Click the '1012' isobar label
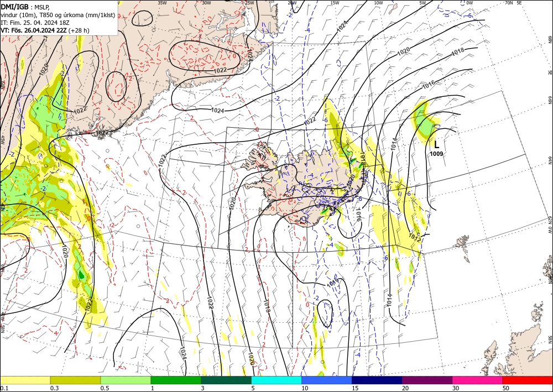Screen dimensions: 553x392 coord(415,237)
